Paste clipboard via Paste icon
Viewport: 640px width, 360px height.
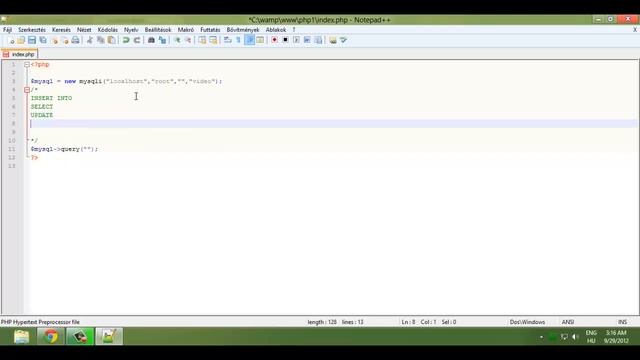point(111,40)
